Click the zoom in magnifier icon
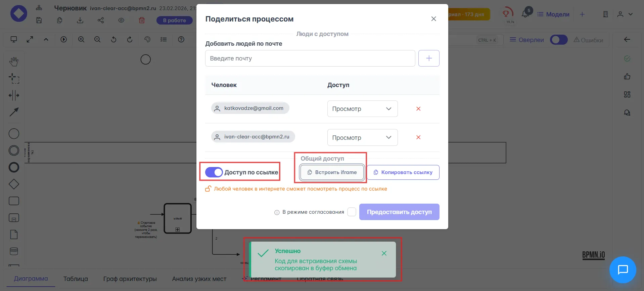This screenshot has height=291, width=644. pyautogui.click(x=81, y=40)
